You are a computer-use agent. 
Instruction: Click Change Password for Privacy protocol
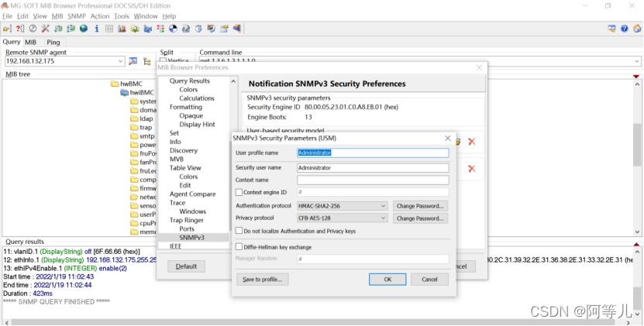pyautogui.click(x=420, y=218)
